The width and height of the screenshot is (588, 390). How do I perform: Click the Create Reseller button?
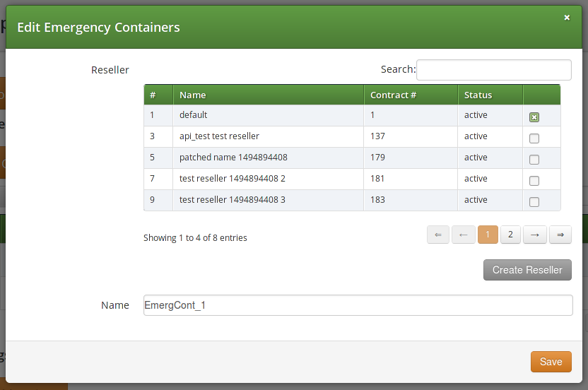(527, 270)
